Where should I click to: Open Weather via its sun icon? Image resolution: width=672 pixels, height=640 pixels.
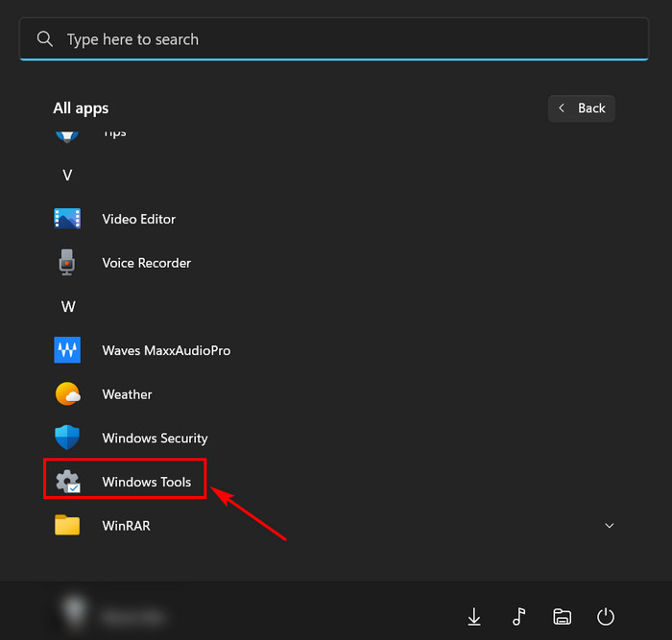(x=68, y=393)
